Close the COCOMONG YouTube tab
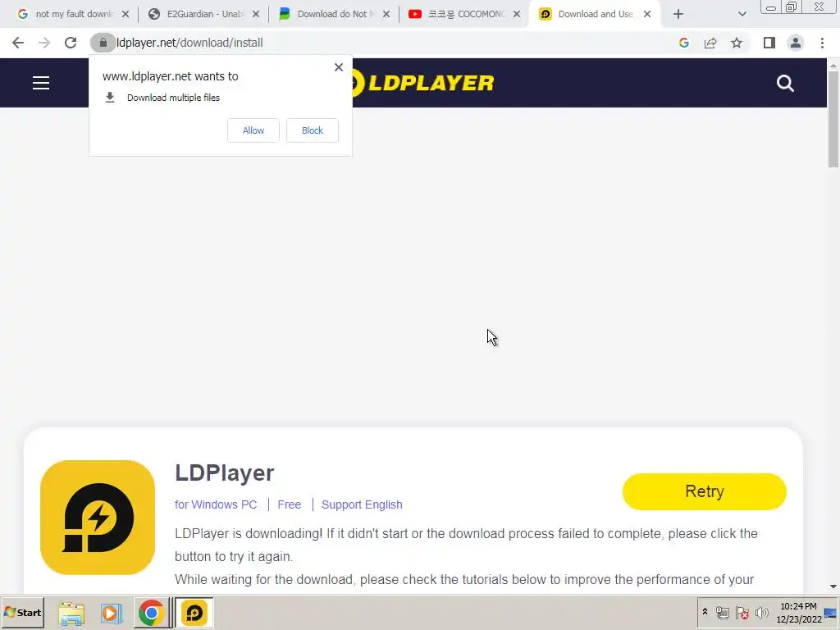Viewport: 840px width, 630px height. coord(517,14)
